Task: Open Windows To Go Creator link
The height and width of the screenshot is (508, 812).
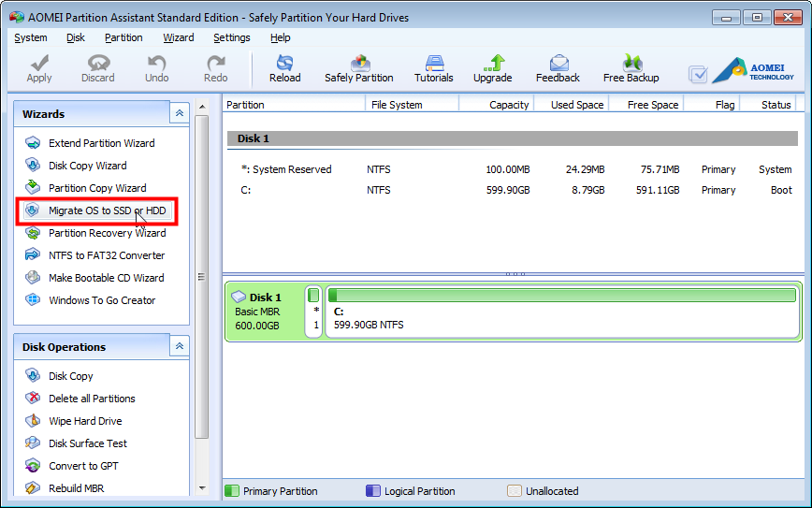Action: coord(102,300)
